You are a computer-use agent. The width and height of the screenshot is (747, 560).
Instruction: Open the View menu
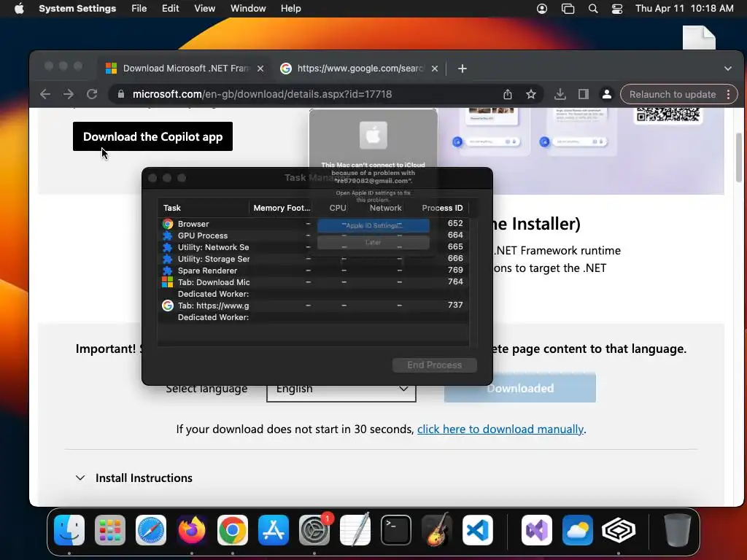(x=205, y=9)
